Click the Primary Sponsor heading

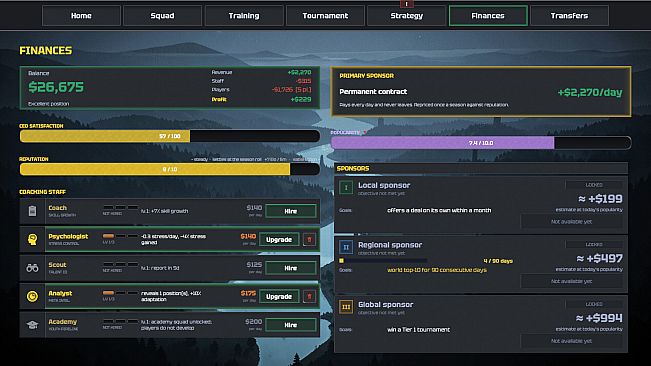(x=367, y=76)
